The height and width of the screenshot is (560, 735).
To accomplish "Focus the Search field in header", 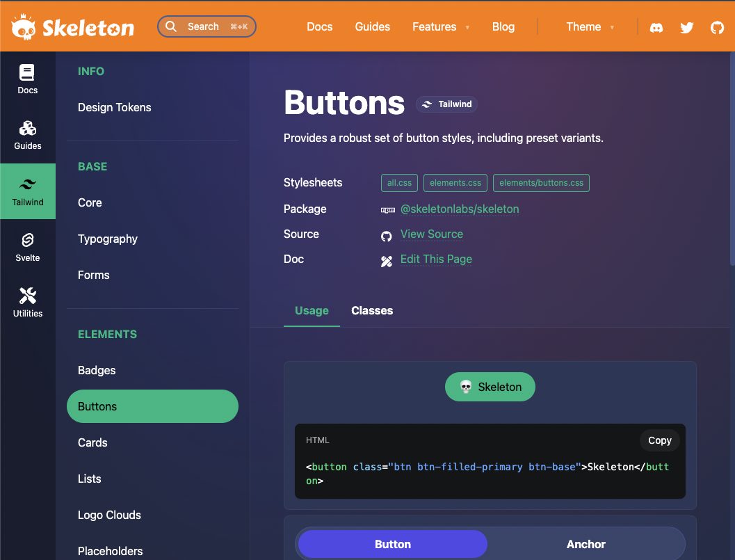I will (x=207, y=26).
